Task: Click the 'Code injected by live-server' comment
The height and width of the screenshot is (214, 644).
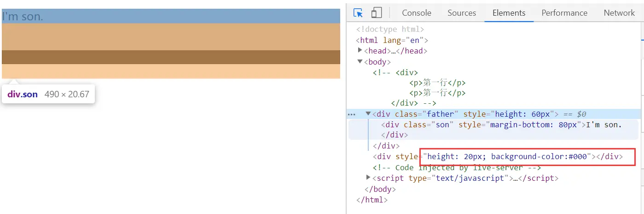Action: tap(457, 167)
